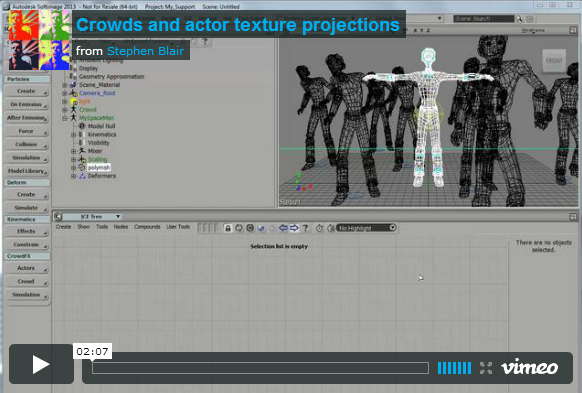The width and height of the screenshot is (582, 393).
Task: Open Vimeo via the vimeo logo
Action: pyautogui.click(x=529, y=367)
